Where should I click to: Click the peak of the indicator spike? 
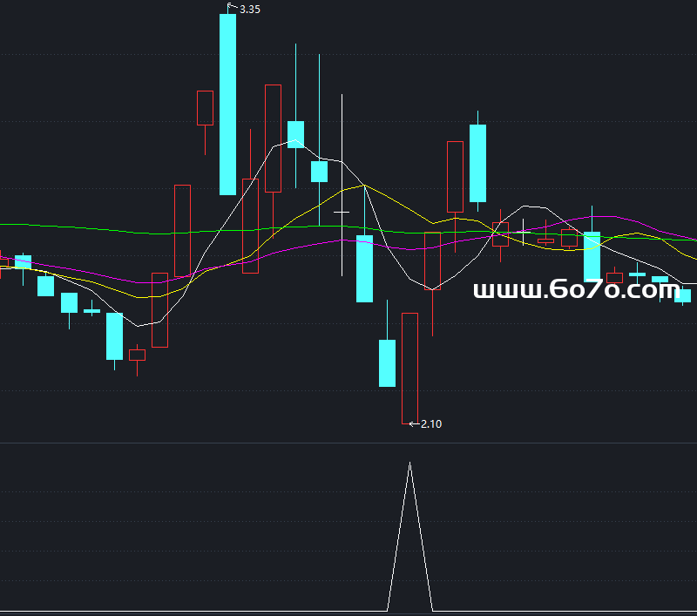point(409,464)
